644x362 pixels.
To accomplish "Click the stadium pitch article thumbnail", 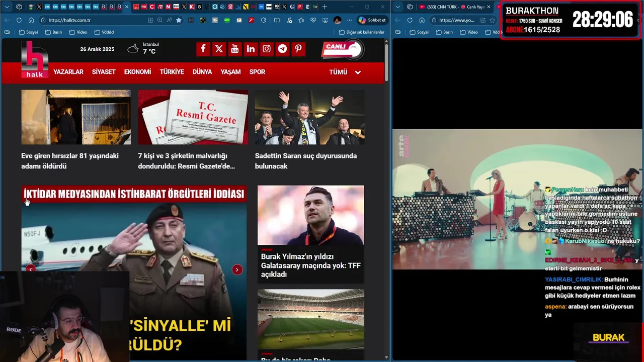I will (310, 319).
